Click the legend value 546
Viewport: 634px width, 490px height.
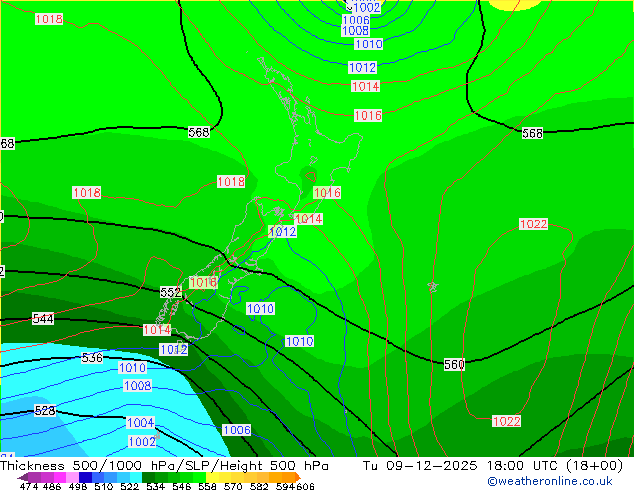point(182,486)
